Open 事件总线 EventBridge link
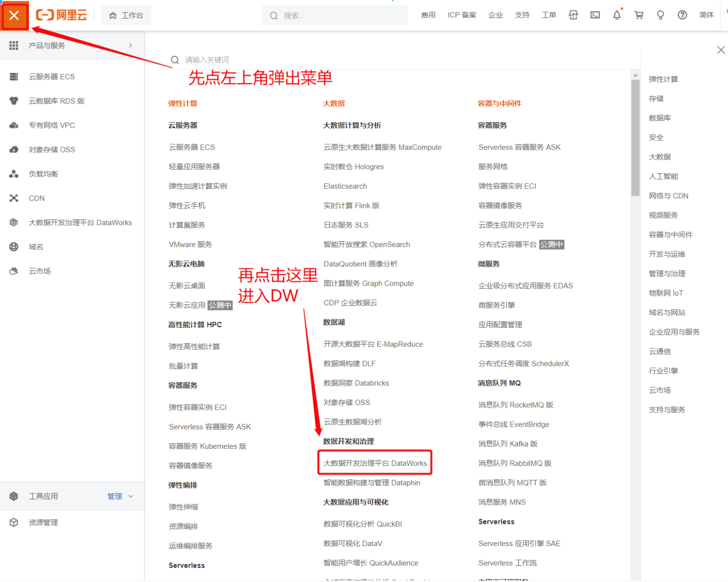Viewport: 728px width, 582px height. (514, 424)
